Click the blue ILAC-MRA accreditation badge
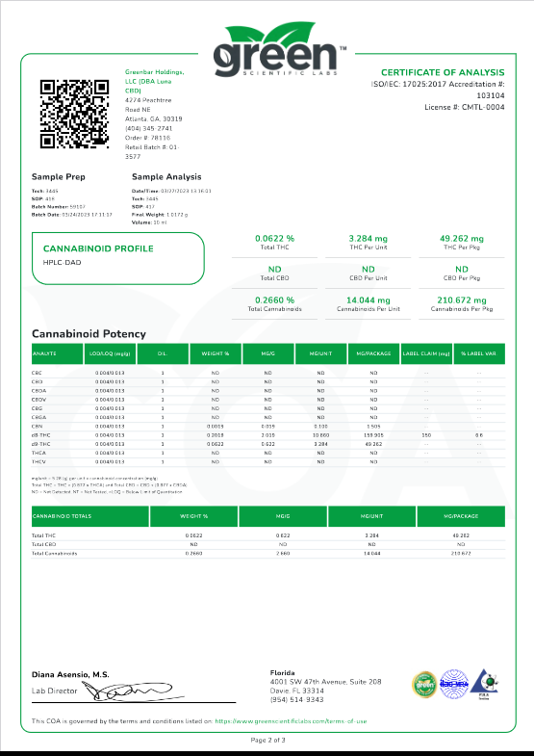The height and width of the screenshot is (756, 534). (x=454, y=684)
